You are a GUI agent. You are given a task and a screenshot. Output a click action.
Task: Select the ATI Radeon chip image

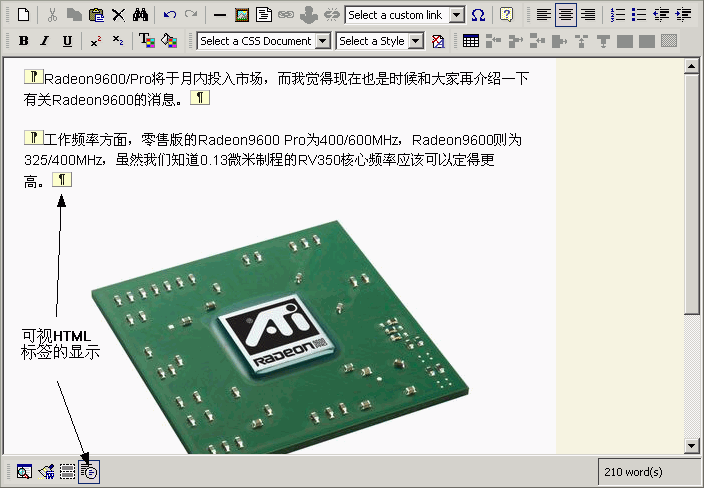(x=280, y=337)
